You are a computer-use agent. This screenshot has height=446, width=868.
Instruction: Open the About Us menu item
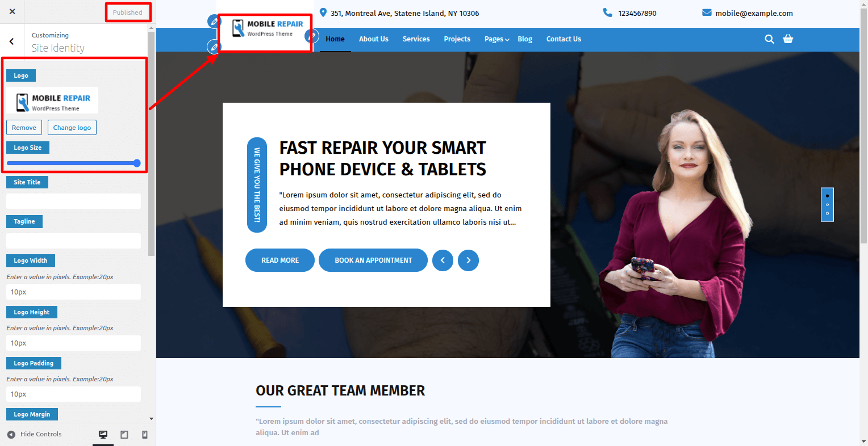point(373,39)
